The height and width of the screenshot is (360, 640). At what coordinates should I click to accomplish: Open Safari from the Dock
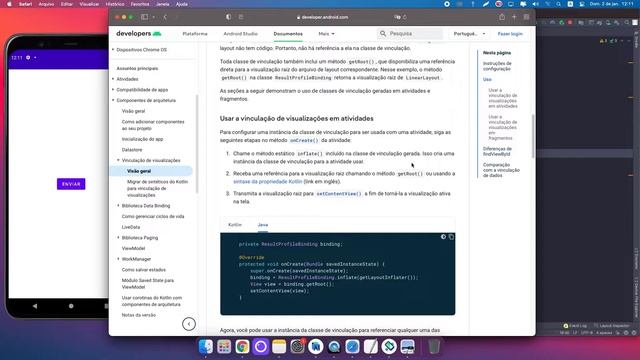[353, 347]
